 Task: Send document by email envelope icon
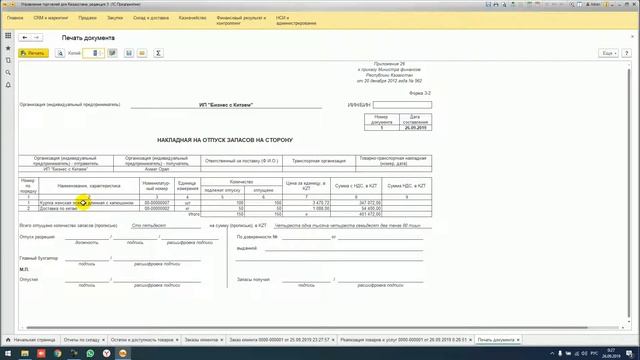[142, 53]
